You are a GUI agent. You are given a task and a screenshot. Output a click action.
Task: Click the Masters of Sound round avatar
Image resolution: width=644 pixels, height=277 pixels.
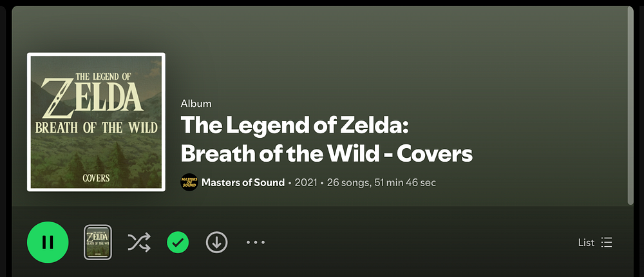click(189, 182)
